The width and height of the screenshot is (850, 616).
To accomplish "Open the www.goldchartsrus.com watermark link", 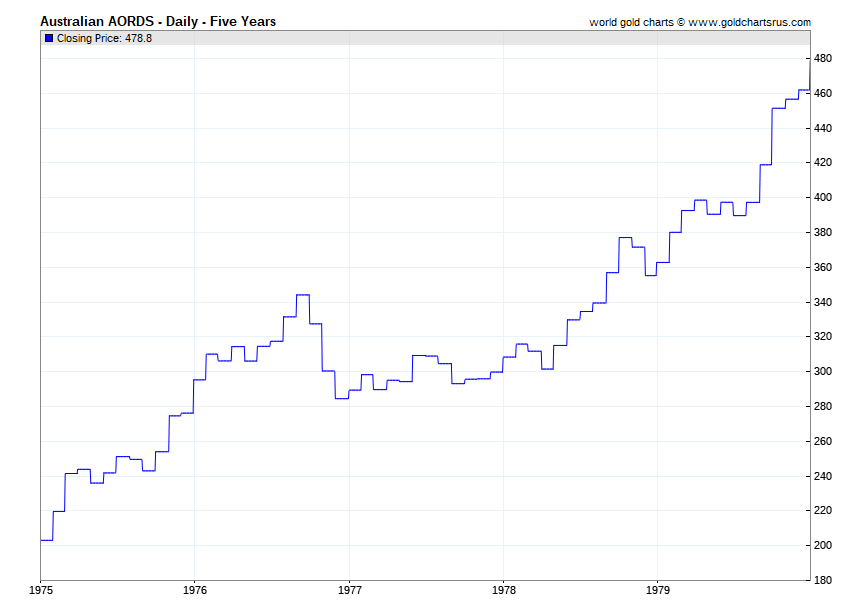I will tap(749, 22).
